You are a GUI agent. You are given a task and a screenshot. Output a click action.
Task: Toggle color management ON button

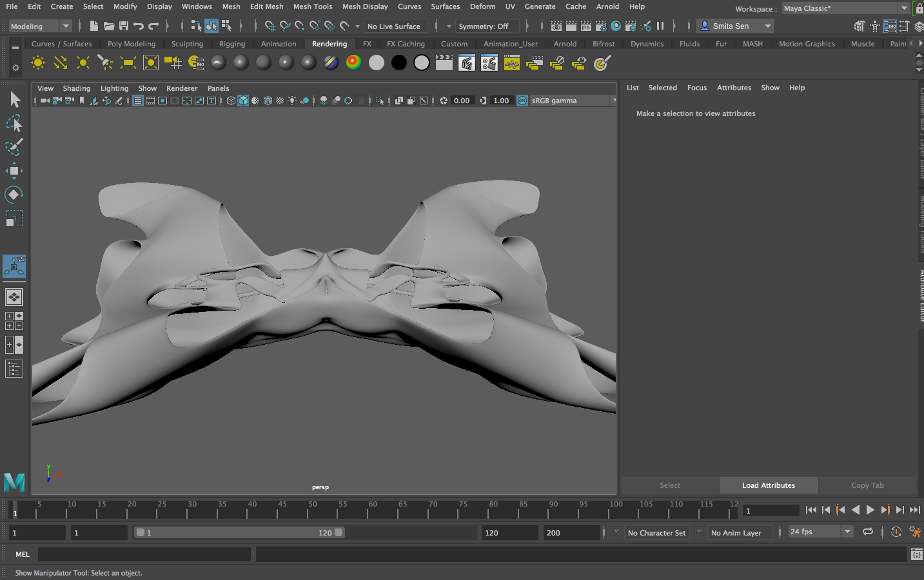(522, 101)
